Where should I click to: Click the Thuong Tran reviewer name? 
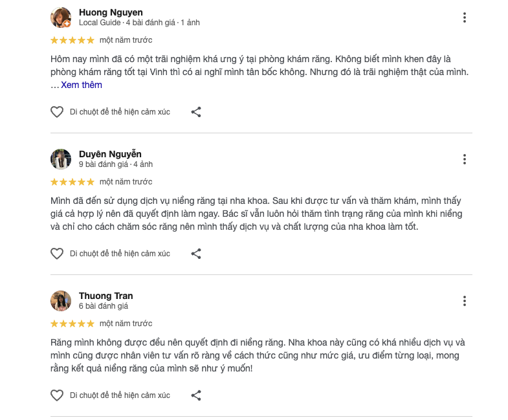pos(105,296)
